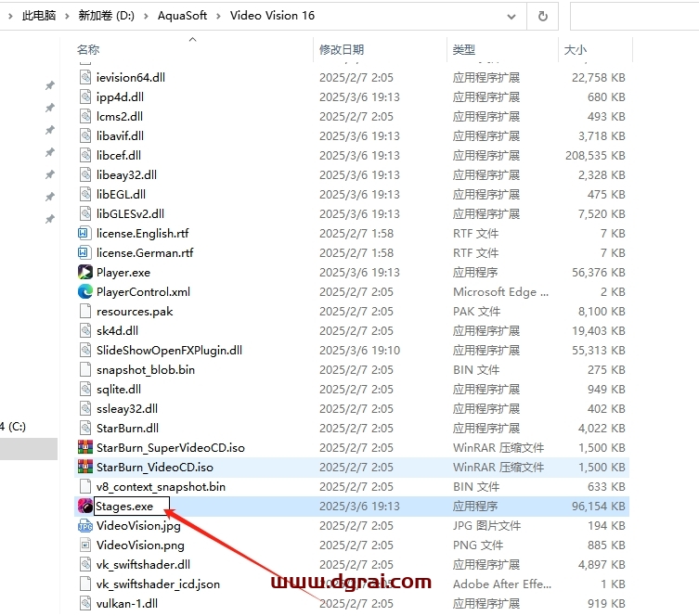Go to AquaSoft folder in the breadcrumb
This screenshot has height=616, width=699.
[x=182, y=16]
